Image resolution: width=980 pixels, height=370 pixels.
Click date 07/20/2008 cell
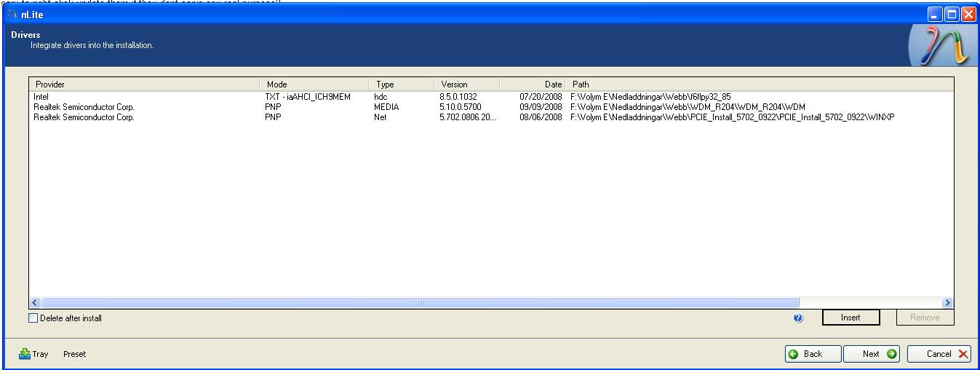541,96
